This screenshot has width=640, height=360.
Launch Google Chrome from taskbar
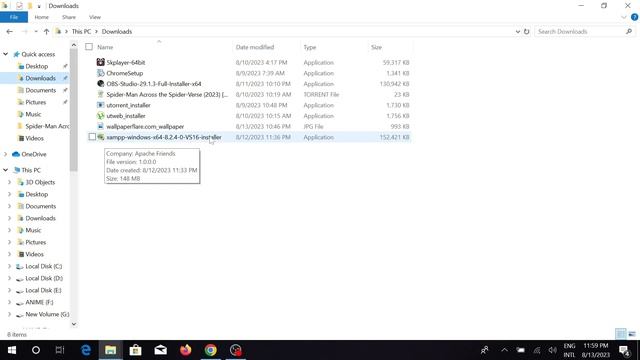click(x=211, y=350)
